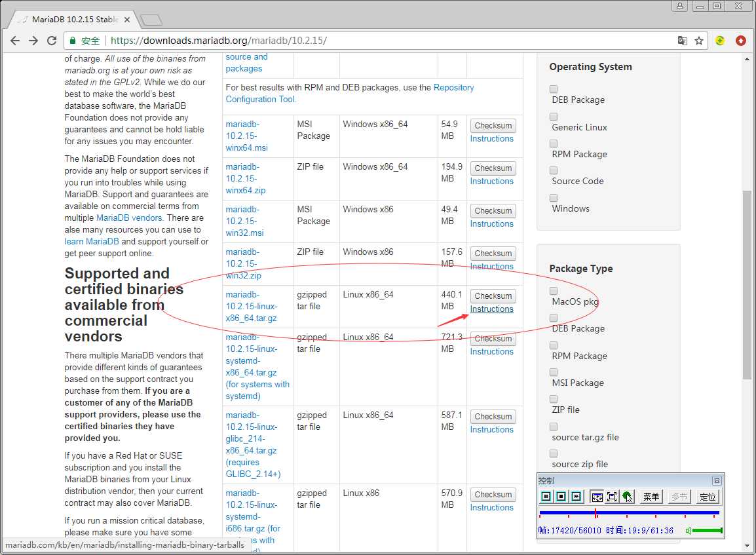This screenshot has height=555, width=756.
Task: Open the 菜单 menu in the control panel
Action: 651,497
